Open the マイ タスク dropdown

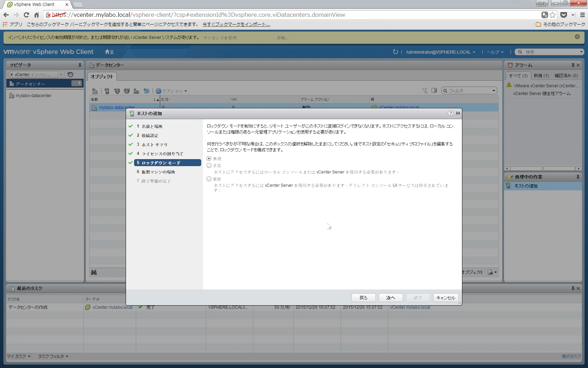19,356
